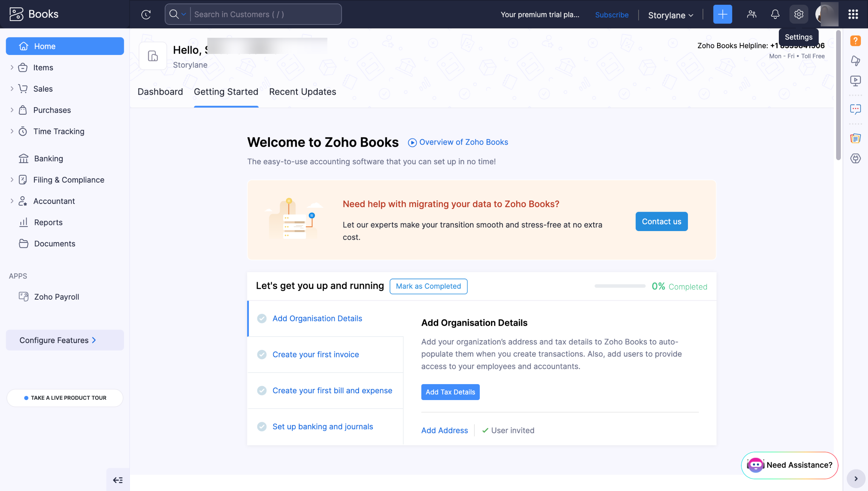The height and width of the screenshot is (491, 868).
Task: Open the Settings gear icon
Action: pyautogui.click(x=798, y=14)
